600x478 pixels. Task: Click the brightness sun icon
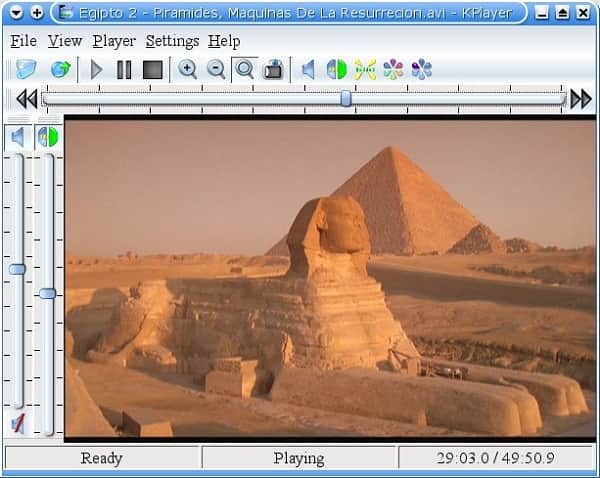[365, 70]
